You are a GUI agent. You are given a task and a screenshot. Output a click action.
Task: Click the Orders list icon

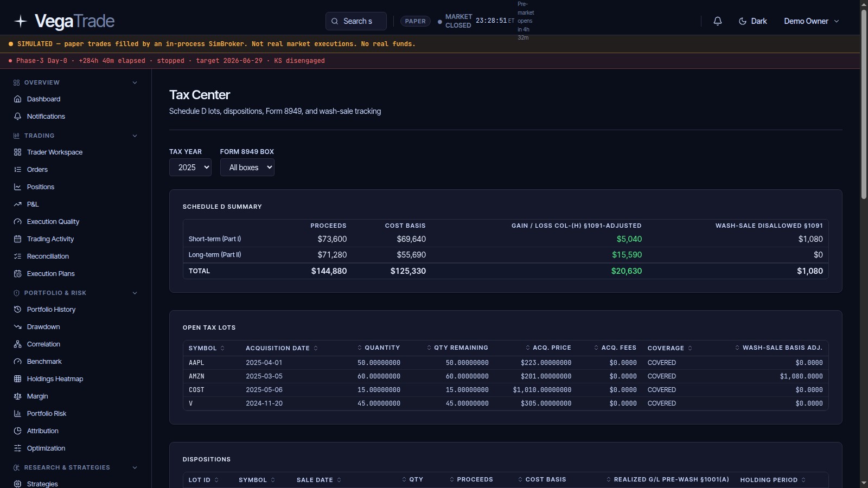click(x=17, y=170)
